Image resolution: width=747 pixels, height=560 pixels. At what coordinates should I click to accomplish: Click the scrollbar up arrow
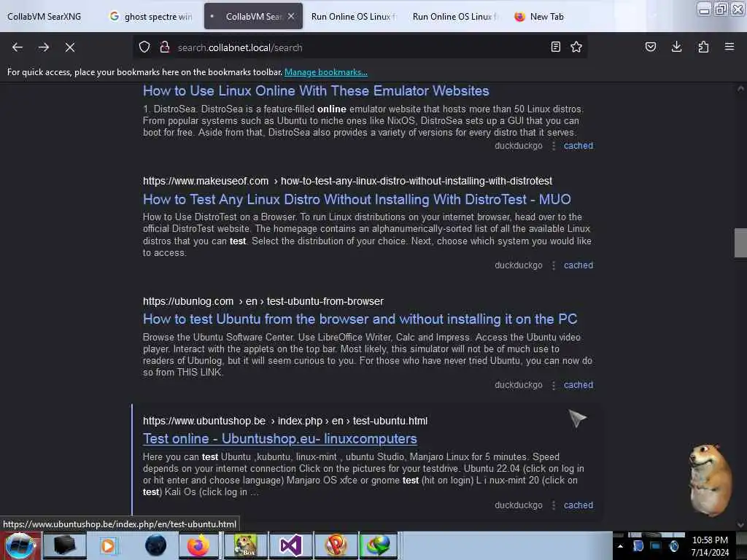pyautogui.click(x=740, y=88)
